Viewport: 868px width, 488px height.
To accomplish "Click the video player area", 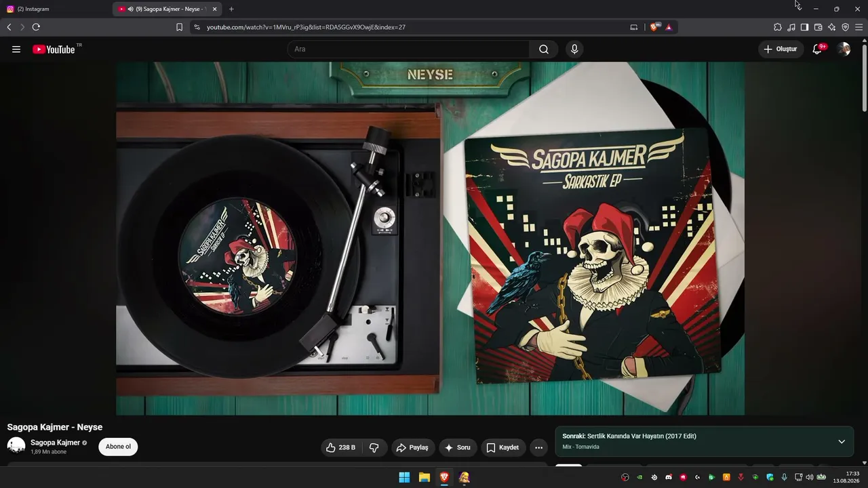I will [430, 238].
